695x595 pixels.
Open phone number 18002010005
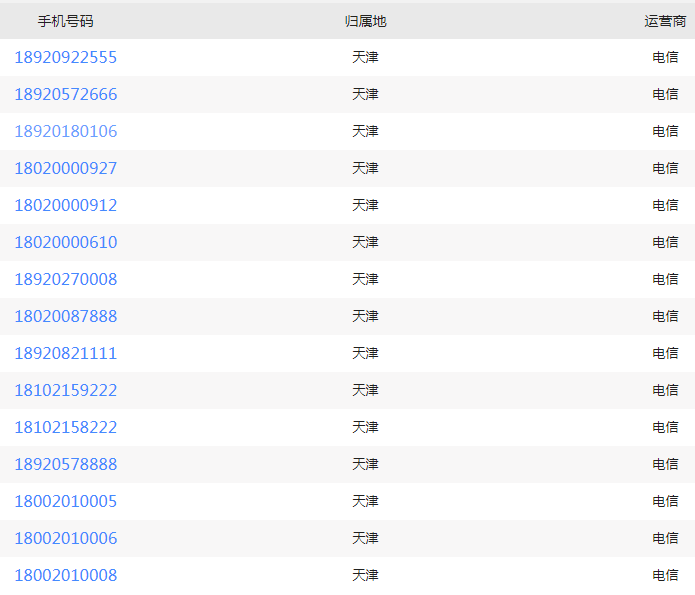tap(66, 501)
